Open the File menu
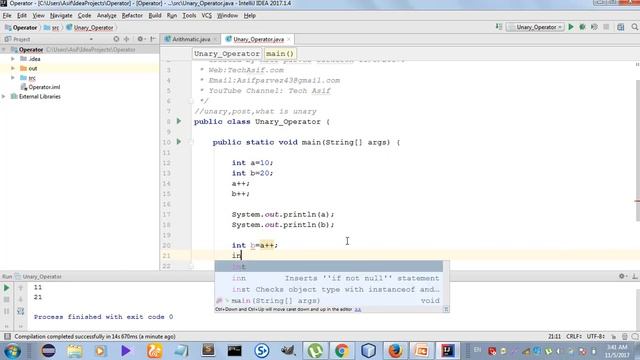 (7, 16)
